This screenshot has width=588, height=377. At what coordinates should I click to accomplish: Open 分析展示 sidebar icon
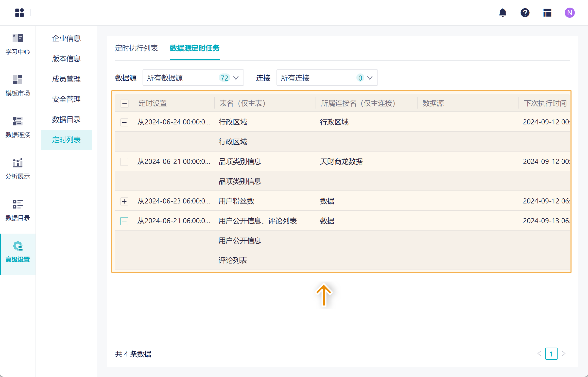(18, 169)
